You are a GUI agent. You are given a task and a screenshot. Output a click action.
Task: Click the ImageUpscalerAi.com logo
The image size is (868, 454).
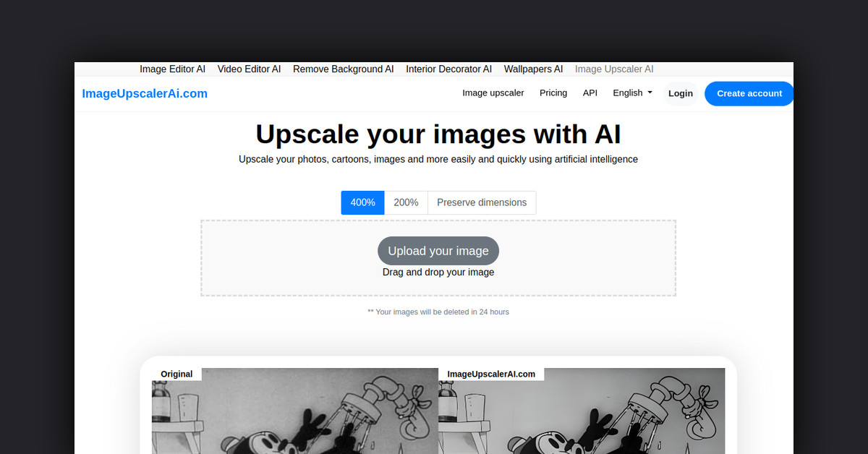point(144,93)
